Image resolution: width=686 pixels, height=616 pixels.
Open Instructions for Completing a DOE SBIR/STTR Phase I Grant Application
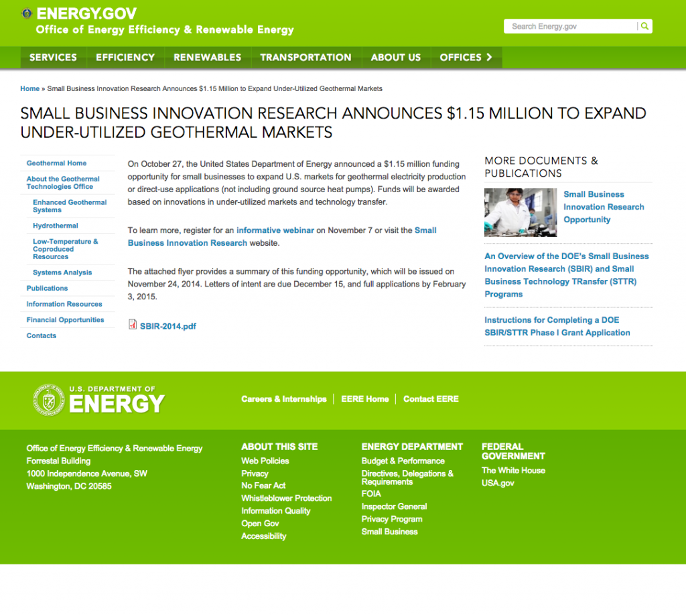(x=557, y=326)
